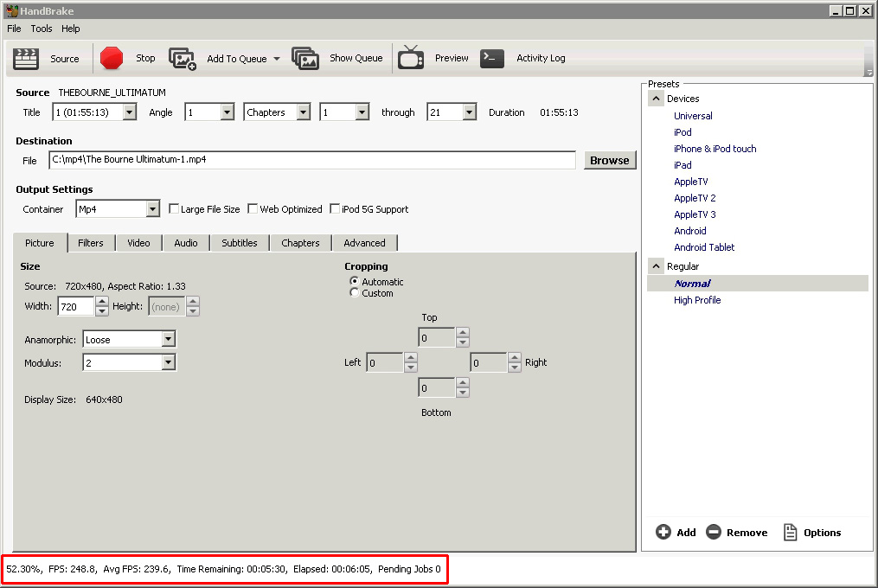Click the Preview television icon
This screenshot has width=878, height=588.
point(411,58)
